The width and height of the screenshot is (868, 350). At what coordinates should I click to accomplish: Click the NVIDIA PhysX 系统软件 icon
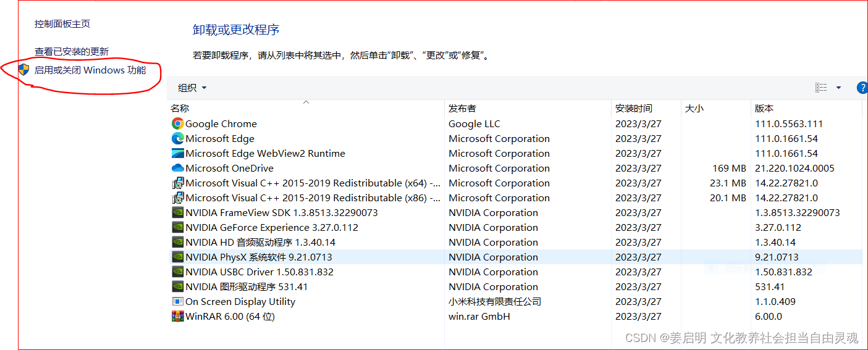(178, 257)
